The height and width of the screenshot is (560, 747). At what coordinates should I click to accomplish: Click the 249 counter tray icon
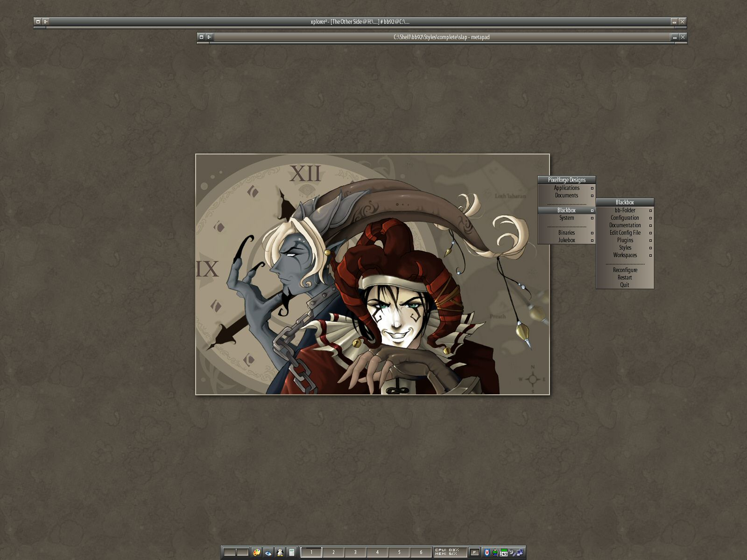coord(503,553)
